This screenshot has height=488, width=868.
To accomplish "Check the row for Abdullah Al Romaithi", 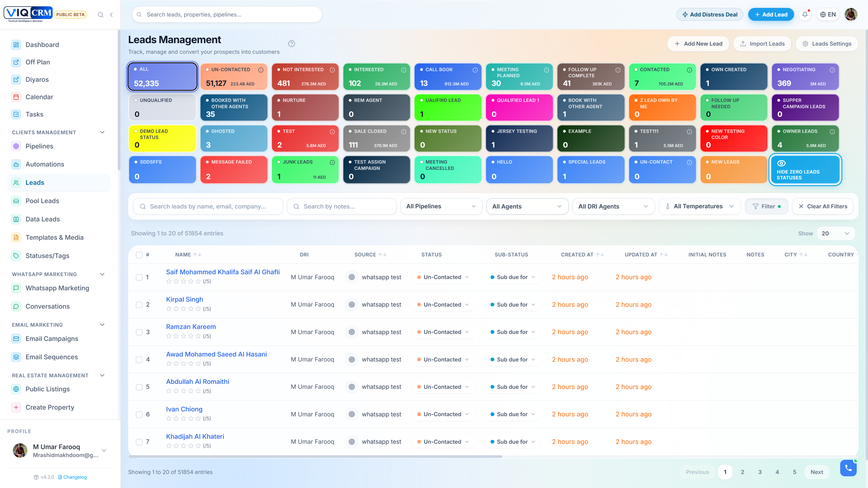I will click(139, 387).
